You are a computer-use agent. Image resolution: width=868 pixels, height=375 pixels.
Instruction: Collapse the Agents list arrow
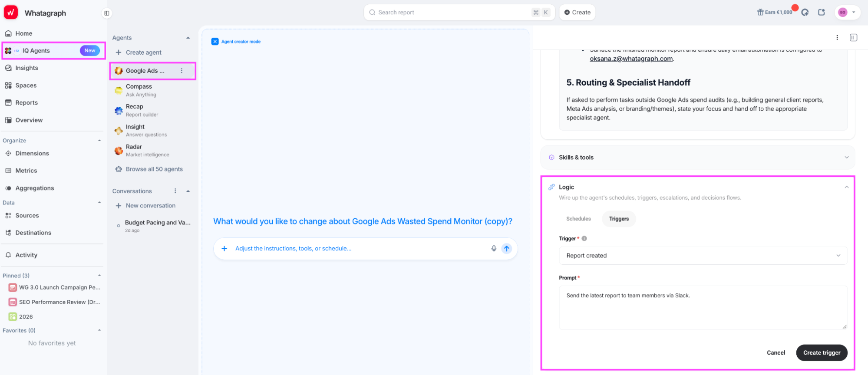tap(188, 38)
